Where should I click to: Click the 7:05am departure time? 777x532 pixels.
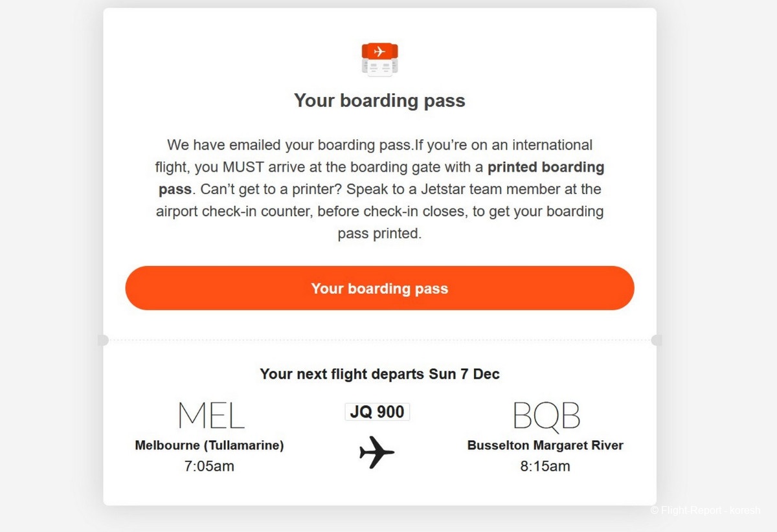point(209,466)
